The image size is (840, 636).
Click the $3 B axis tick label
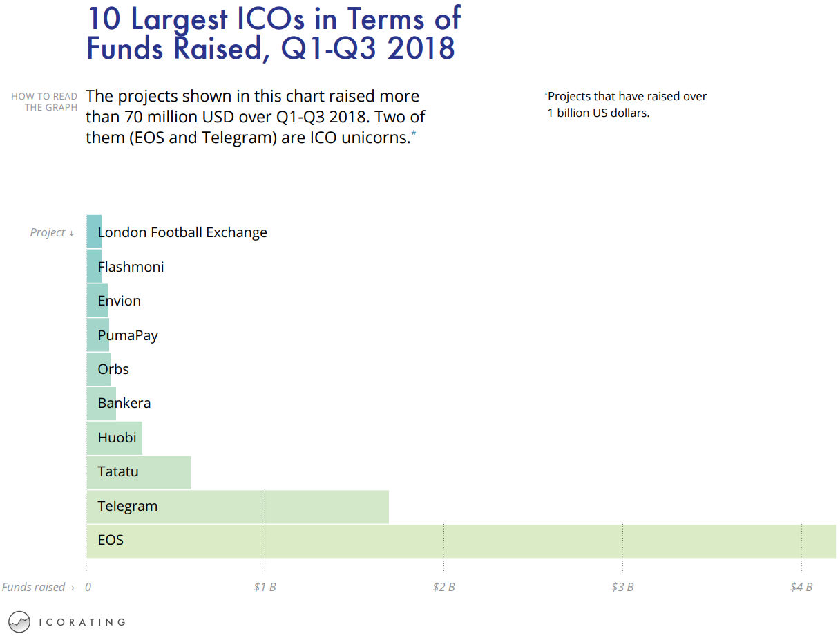(622, 588)
